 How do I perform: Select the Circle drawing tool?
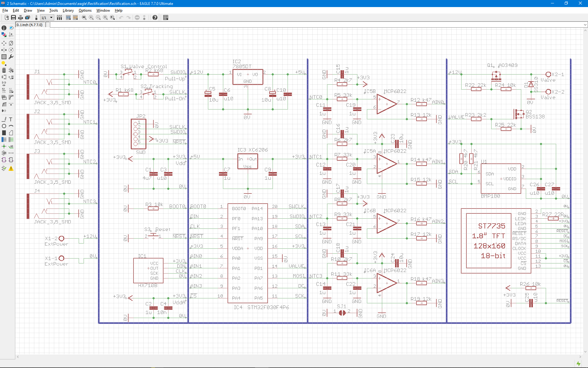point(4,126)
